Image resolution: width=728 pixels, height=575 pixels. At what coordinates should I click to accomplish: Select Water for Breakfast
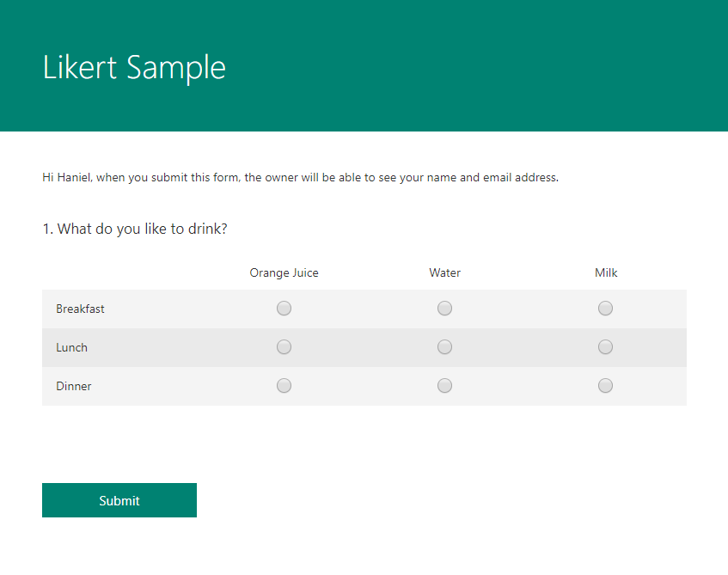(444, 308)
